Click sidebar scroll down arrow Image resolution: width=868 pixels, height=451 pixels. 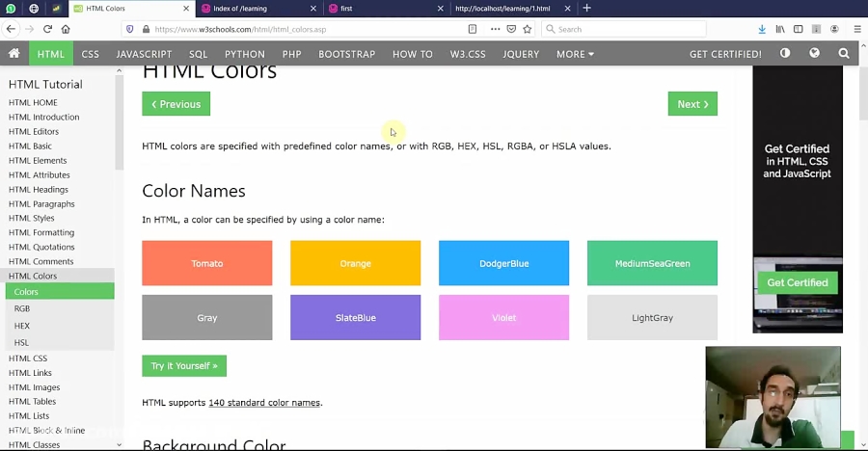click(x=119, y=444)
